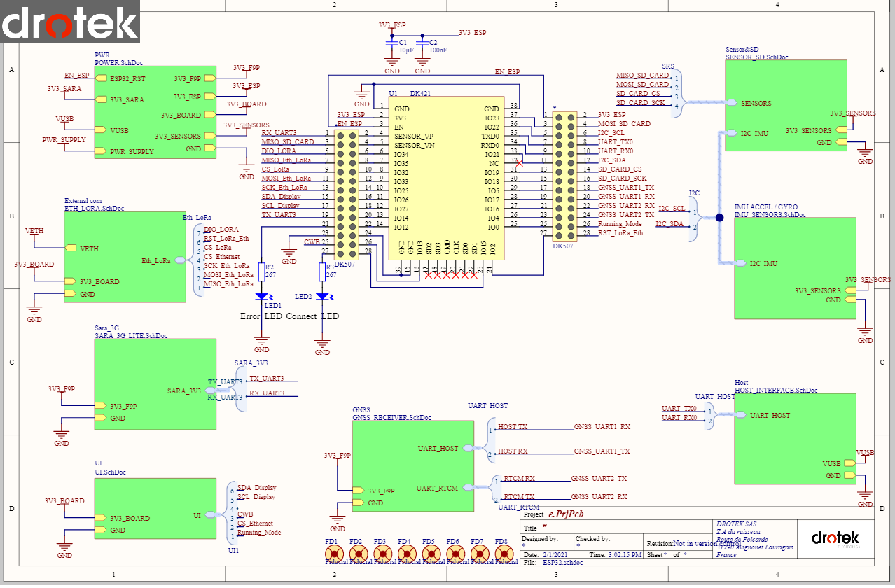Open the GNSS_RECEIVER.SchDoc sheet symbol
The height and width of the screenshot is (588, 895).
pos(412,465)
